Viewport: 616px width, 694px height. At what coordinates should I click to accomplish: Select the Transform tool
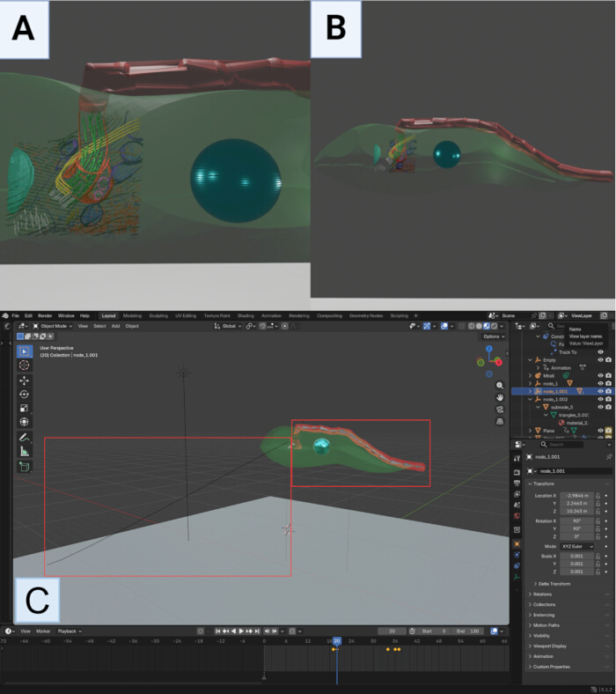click(x=25, y=422)
